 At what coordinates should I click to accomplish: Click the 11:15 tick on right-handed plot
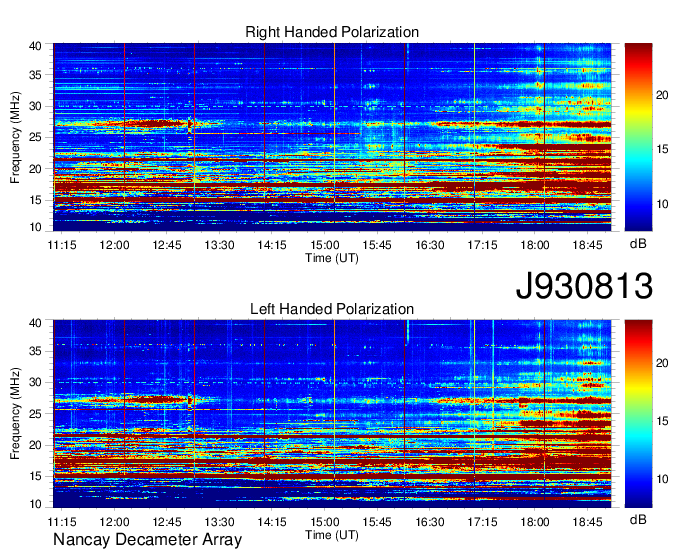[62, 245]
